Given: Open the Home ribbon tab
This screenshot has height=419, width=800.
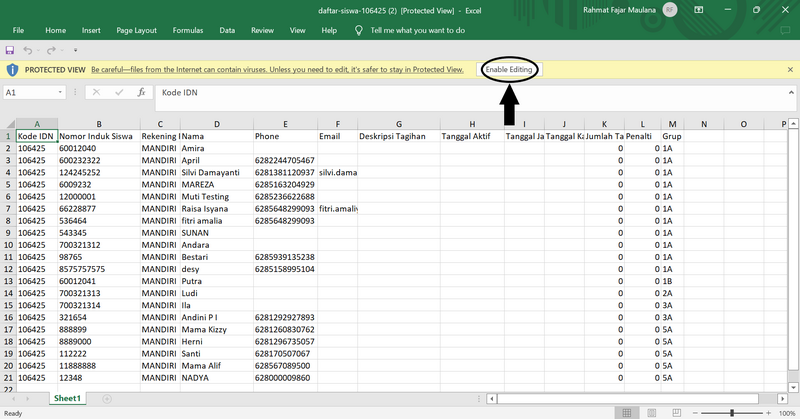Looking at the screenshot, I should point(55,30).
